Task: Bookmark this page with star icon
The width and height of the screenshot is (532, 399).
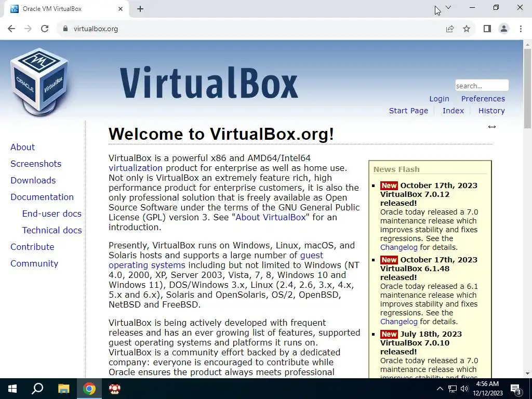Action: point(467,29)
